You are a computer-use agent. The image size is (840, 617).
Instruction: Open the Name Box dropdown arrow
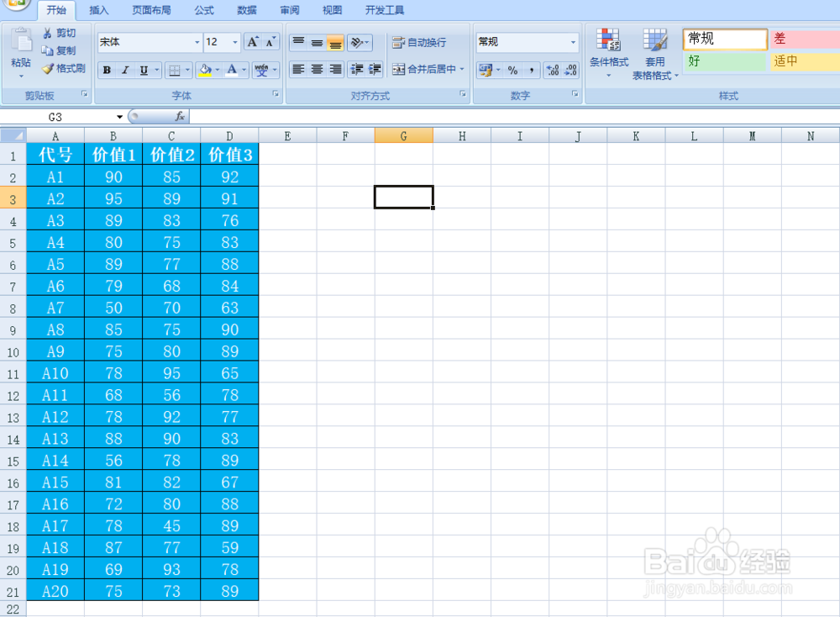(x=119, y=117)
